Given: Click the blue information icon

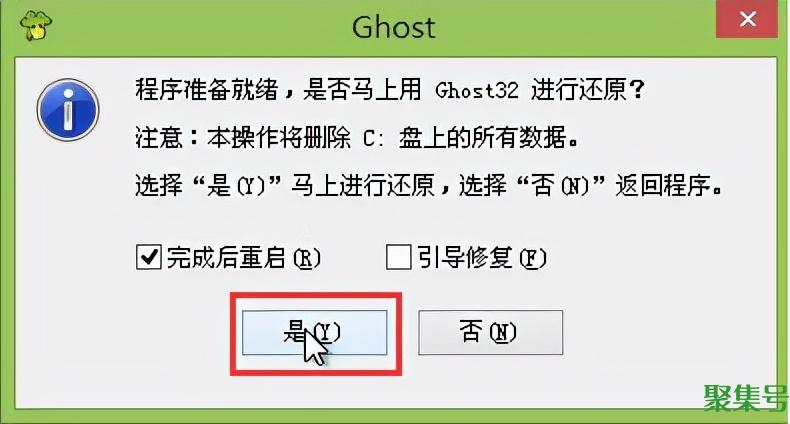Looking at the screenshot, I should tap(68, 110).
